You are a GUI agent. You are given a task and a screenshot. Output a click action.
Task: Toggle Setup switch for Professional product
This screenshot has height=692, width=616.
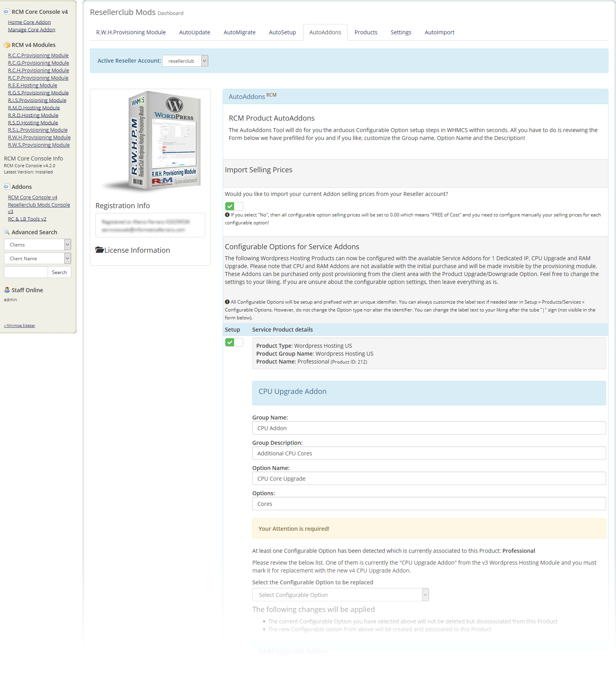(234, 342)
